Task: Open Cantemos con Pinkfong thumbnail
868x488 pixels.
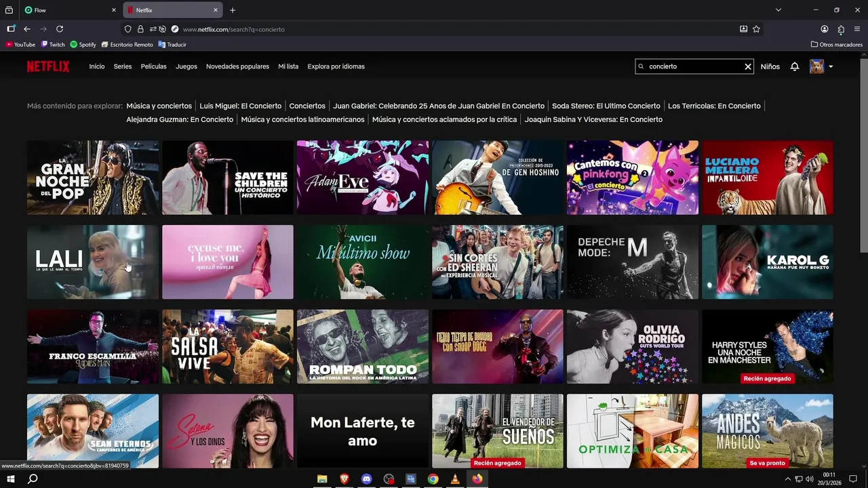Action: pos(633,178)
